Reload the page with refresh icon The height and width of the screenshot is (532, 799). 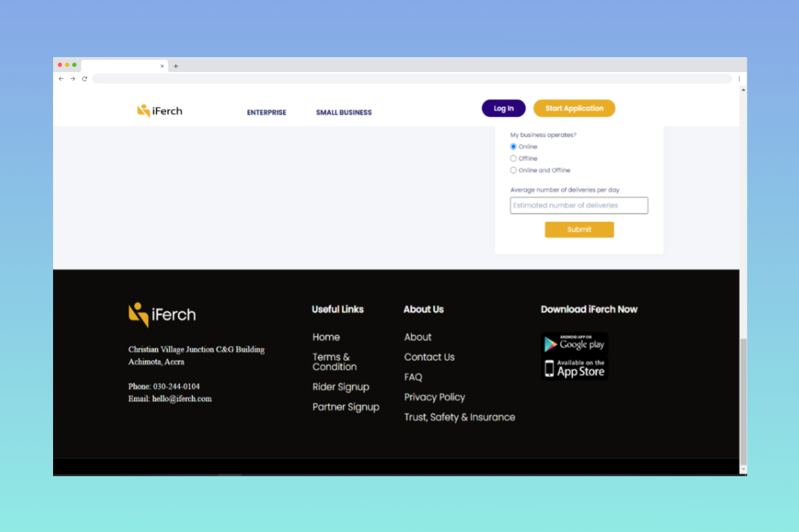tap(84, 79)
